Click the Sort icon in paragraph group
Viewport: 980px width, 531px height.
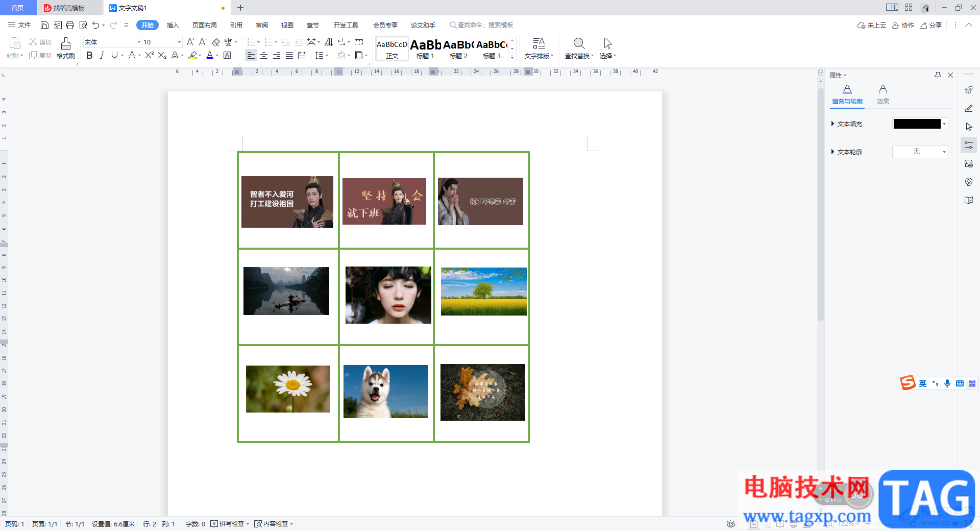tap(329, 42)
